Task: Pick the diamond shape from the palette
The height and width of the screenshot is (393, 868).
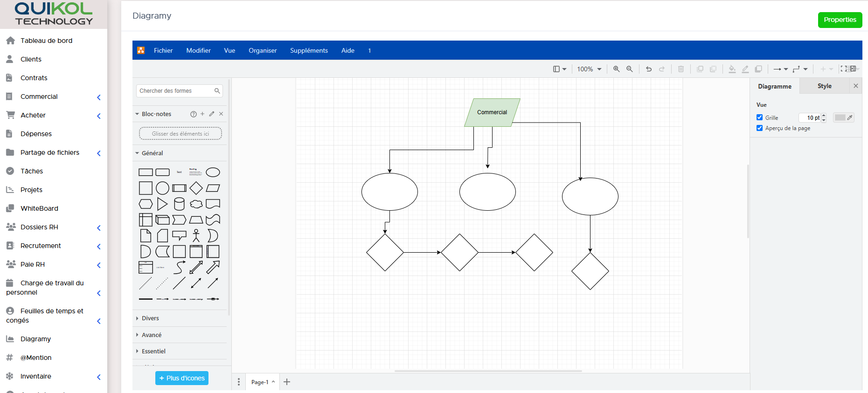Action: pos(196,188)
